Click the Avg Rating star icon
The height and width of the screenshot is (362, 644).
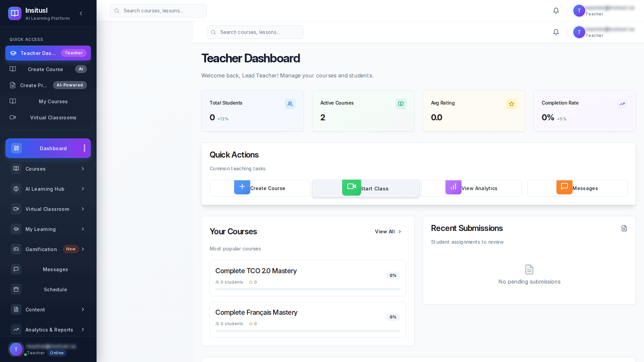(511, 104)
